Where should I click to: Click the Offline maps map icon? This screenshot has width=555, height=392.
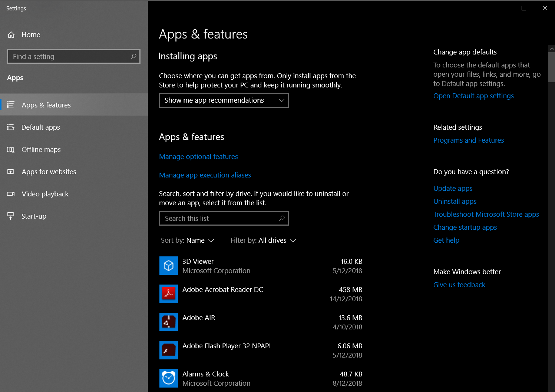11,149
